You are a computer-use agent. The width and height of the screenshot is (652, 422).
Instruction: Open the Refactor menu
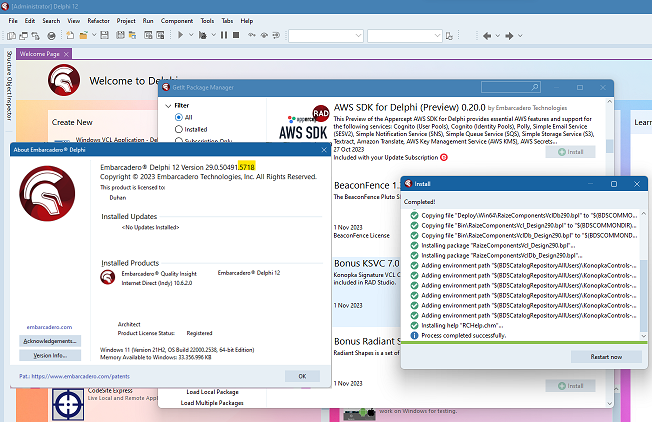98,21
